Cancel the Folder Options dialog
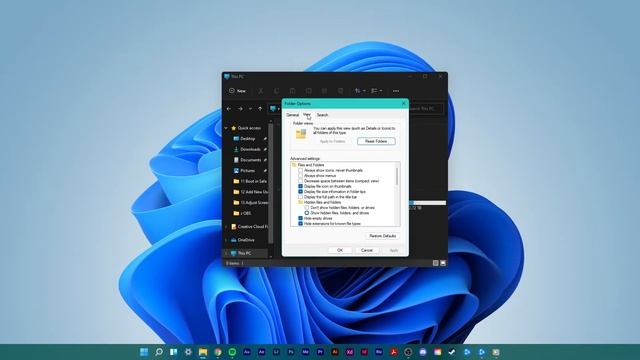 [x=367, y=250]
